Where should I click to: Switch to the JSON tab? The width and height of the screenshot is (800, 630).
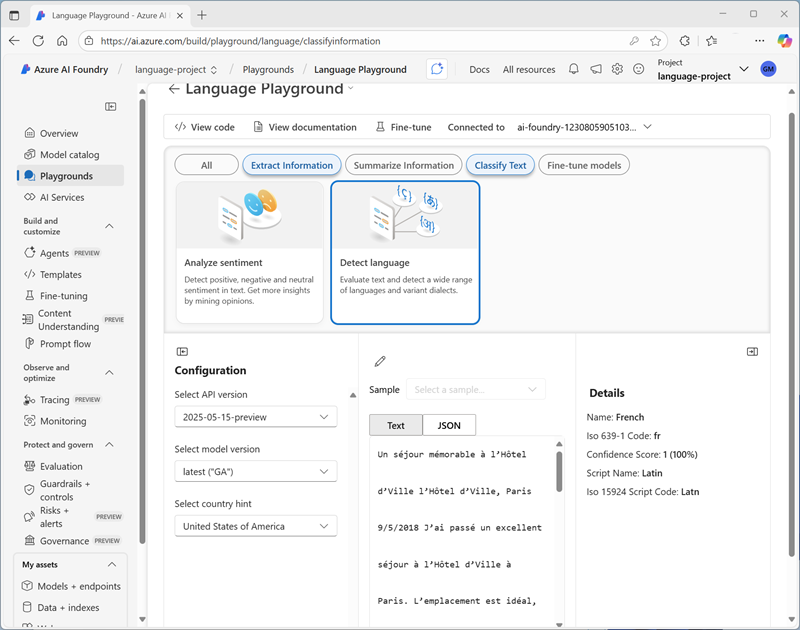[x=449, y=425]
